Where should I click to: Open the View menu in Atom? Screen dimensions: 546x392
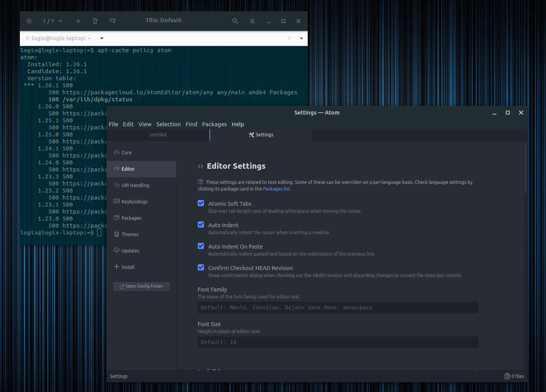coord(145,124)
